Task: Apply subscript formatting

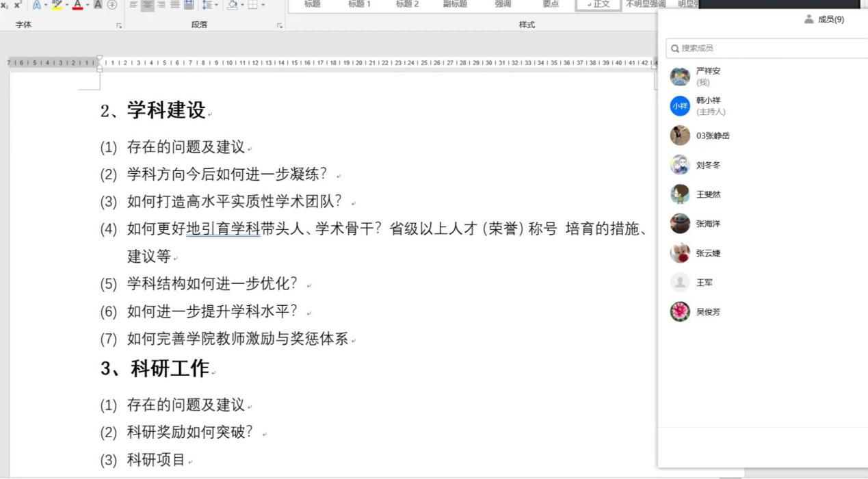Action: pos(5,5)
